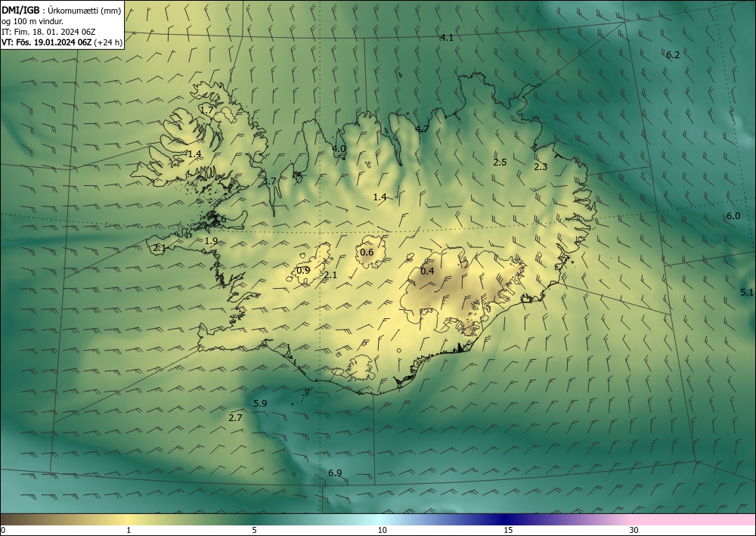
Task: Click the 0 label on the color scale
Action: [x=3, y=530]
